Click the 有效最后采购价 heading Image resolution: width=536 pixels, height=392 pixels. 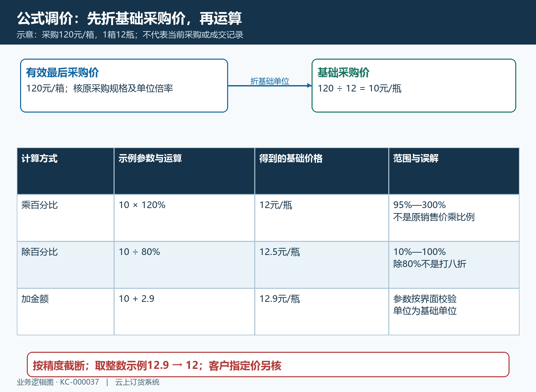coord(62,72)
